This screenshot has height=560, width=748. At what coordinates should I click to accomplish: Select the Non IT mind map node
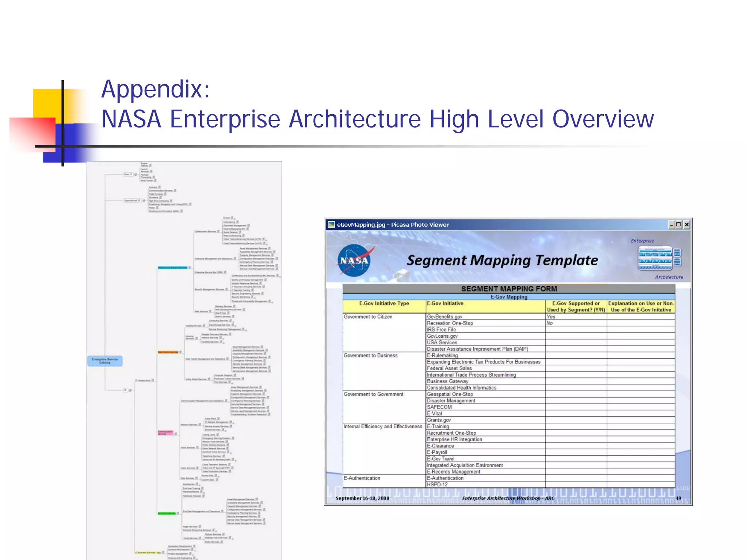[128, 174]
